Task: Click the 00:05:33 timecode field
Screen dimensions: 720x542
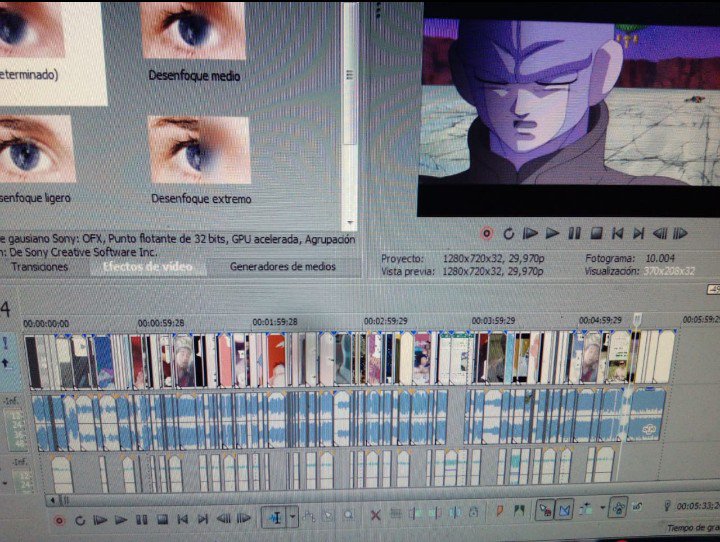Action: pos(698,506)
